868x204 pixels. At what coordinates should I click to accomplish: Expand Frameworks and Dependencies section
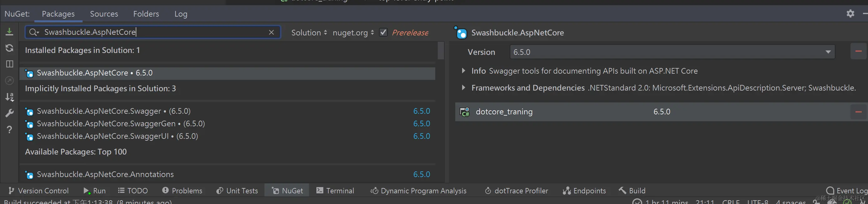(463, 87)
